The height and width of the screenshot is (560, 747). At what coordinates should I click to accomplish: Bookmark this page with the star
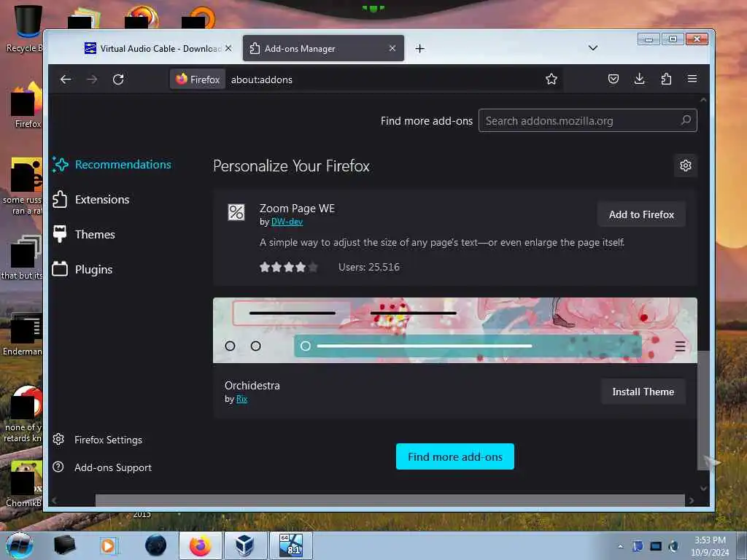coord(551,79)
